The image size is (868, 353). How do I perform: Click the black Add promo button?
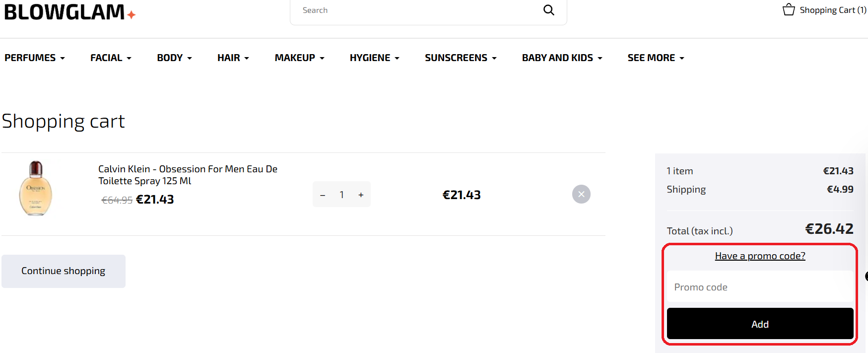pos(760,324)
